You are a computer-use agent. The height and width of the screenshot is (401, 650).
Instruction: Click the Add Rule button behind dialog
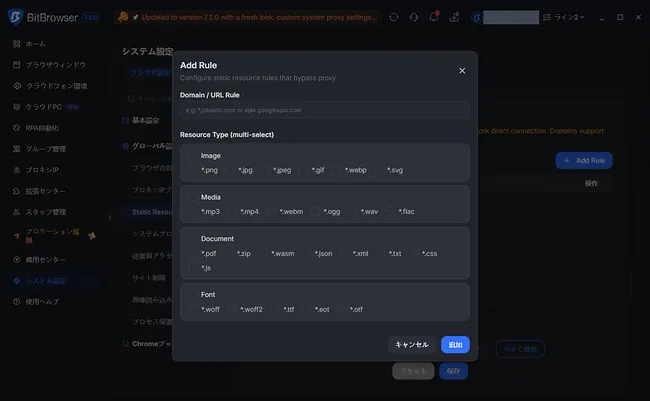tap(584, 160)
